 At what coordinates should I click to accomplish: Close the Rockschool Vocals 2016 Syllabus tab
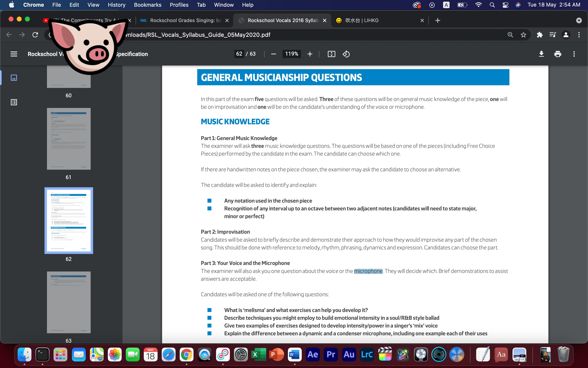325,20
